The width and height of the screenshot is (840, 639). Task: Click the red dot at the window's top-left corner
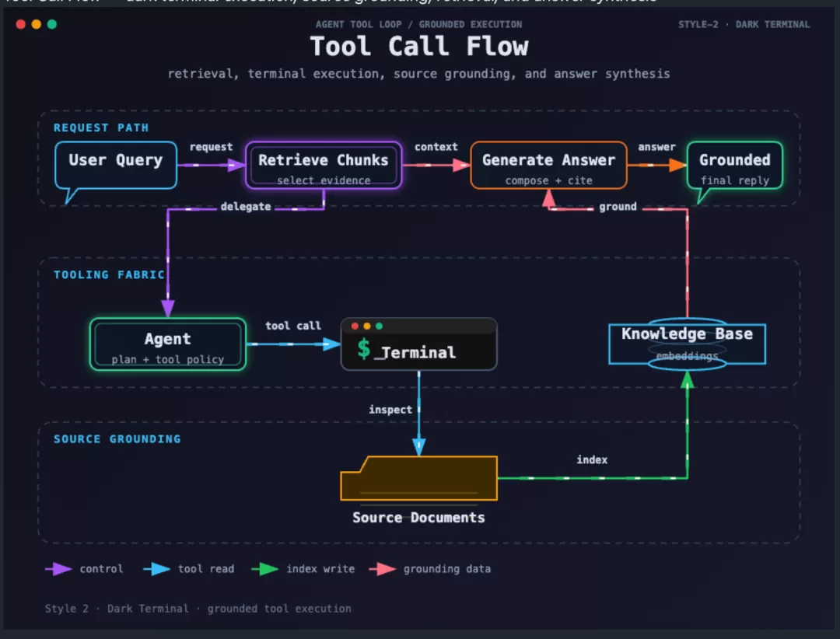[x=21, y=24]
